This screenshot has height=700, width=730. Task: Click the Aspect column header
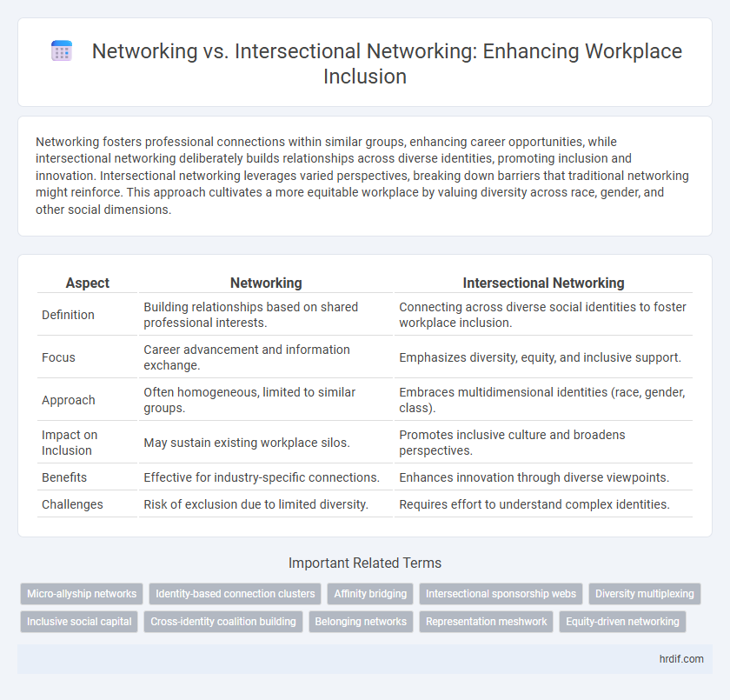(88, 283)
